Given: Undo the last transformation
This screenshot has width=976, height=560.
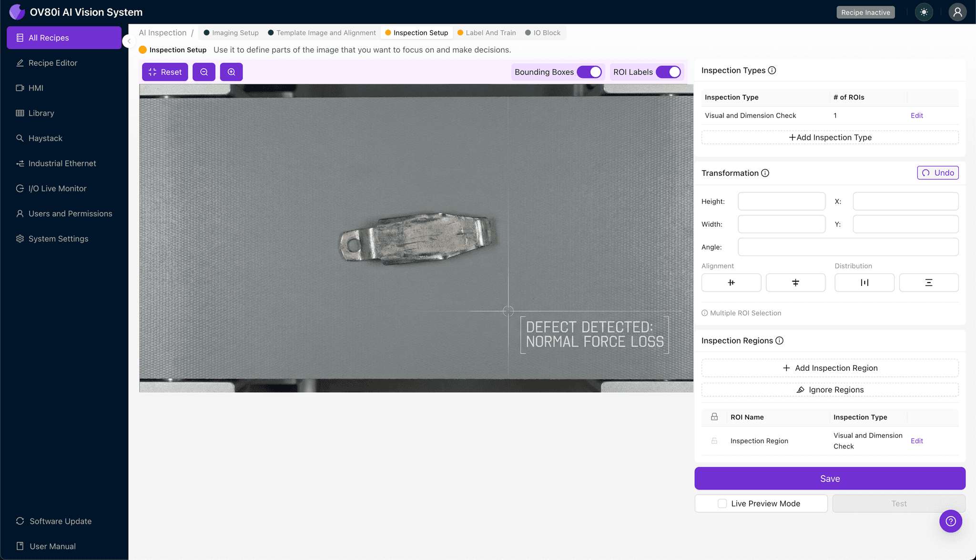Looking at the screenshot, I should click(x=938, y=173).
